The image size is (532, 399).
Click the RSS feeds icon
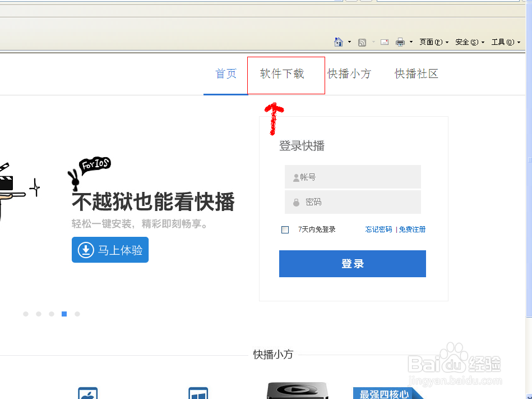tap(362, 43)
